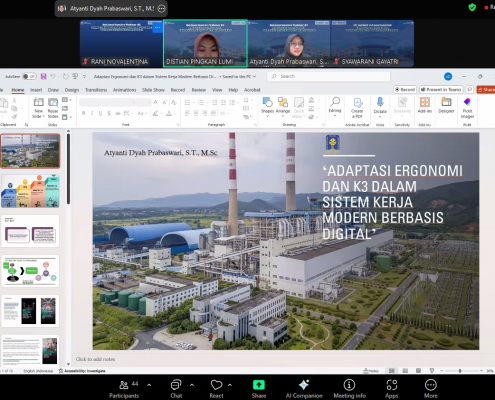Screen dimensions: 495x400
Task: Open the Reuse Slides pane
Action: (53, 108)
